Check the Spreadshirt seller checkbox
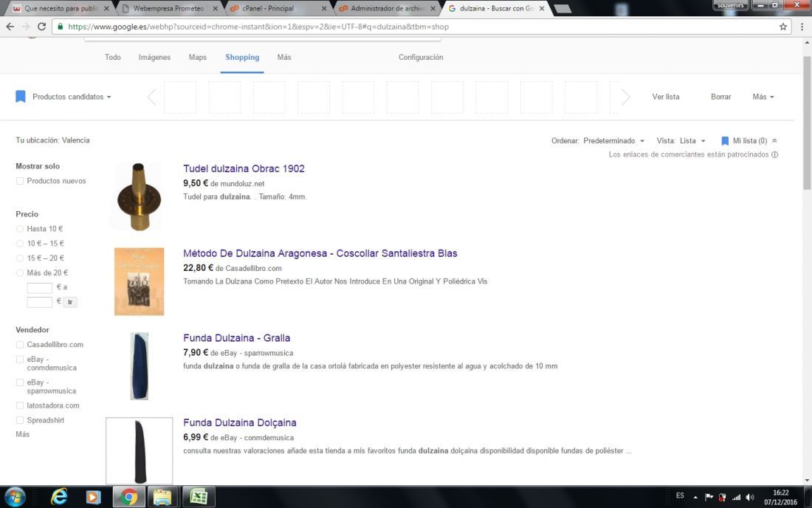Screen dimensions: 812x508 tap(20, 420)
